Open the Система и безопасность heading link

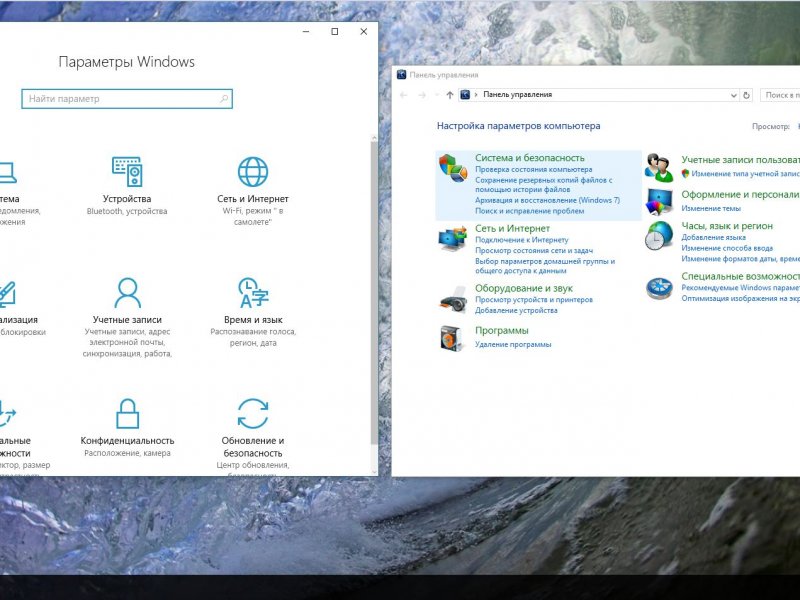530,158
